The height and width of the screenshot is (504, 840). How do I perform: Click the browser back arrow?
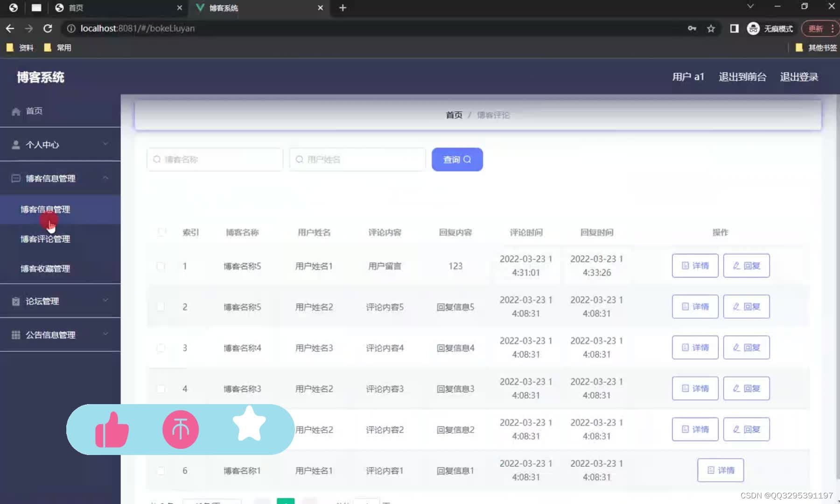pyautogui.click(x=10, y=28)
